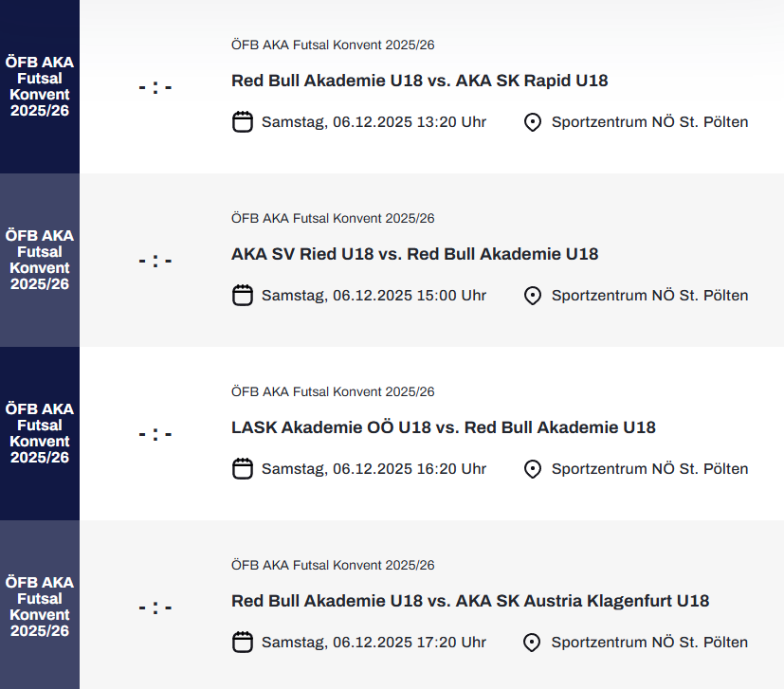Open LASK Akademie OÖ vs. Red Bull match
This screenshot has width=784, height=689.
443,427
